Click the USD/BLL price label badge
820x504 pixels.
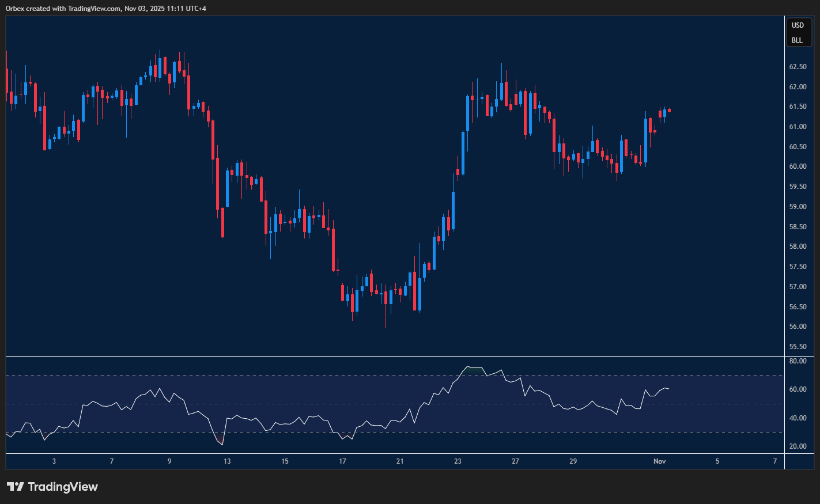pos(799,32)
